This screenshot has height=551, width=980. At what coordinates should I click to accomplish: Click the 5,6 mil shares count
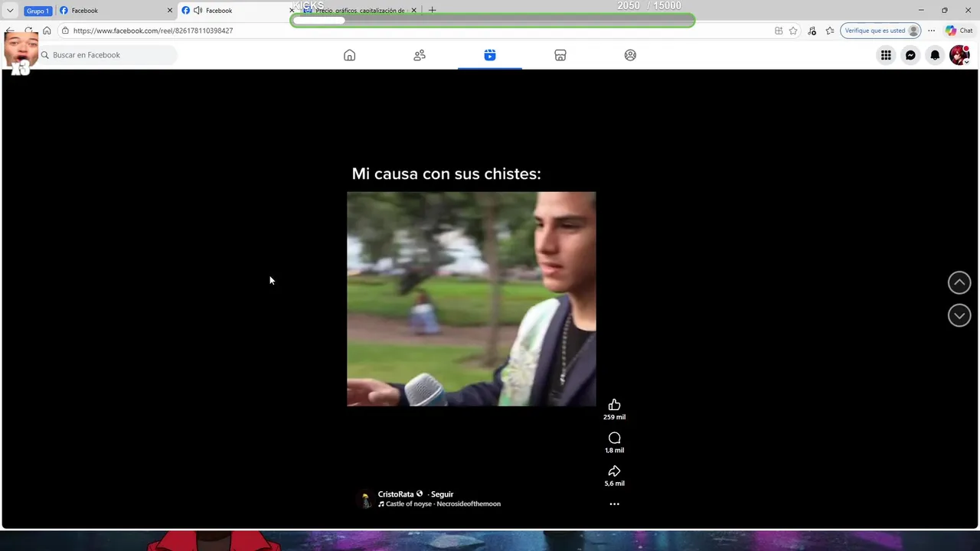coord(614,484)
